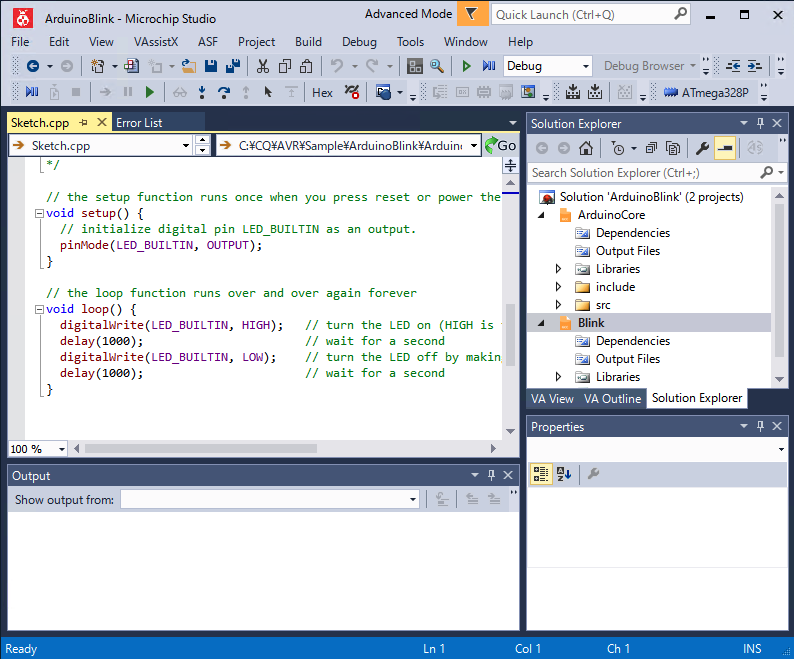The width and height of the screenshot is (794, 659).
Task: Toggle Preview Selected Items in Solution Explorer
Action: click(725, 148)
